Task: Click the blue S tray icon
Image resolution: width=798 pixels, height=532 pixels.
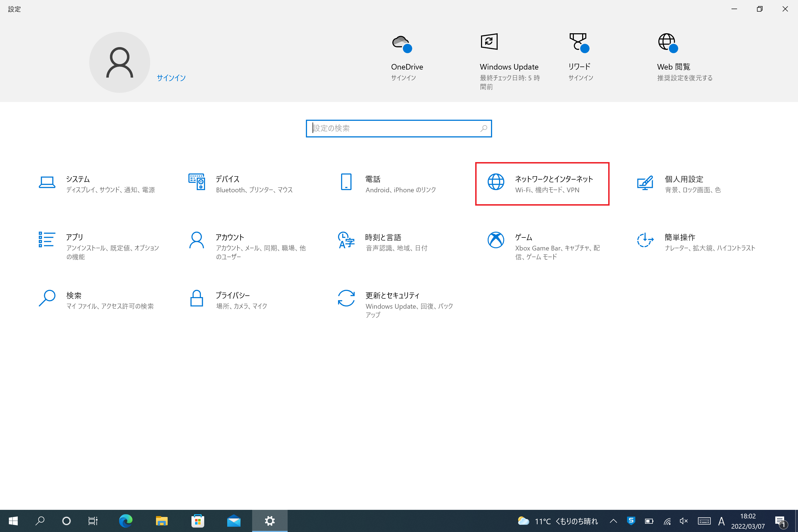Action: pyautogui.click(x=631, y=520)
